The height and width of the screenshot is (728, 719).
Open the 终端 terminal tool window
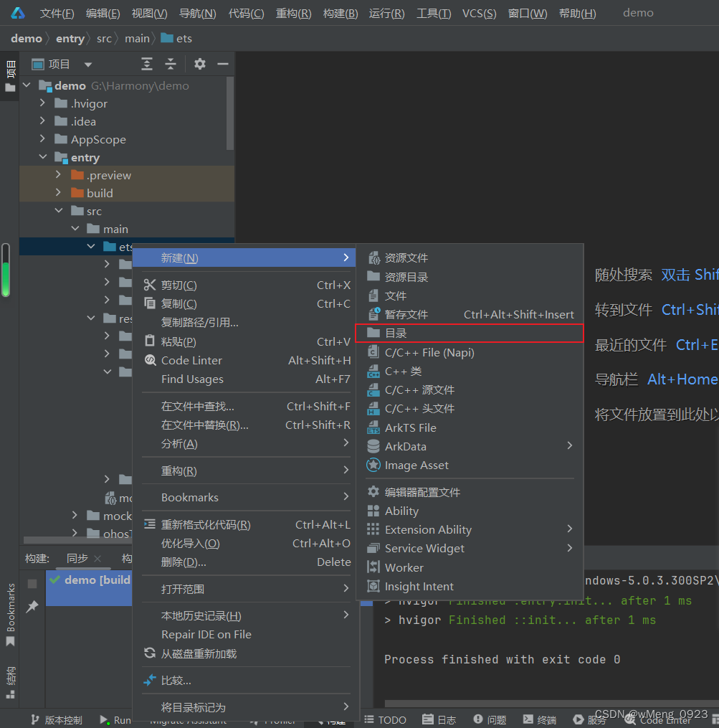[x=539, y=719]
